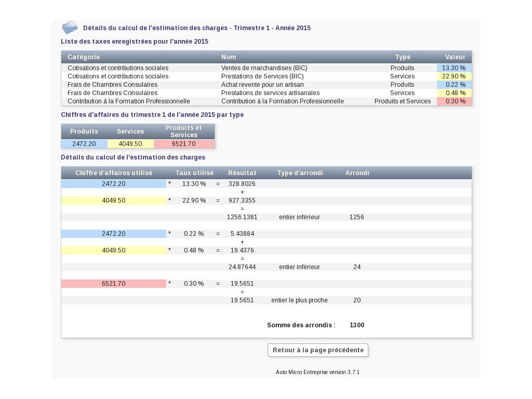Click the 'entier le plus proche' rounding type
532x399 pixels.
click(x=299, y=300)
